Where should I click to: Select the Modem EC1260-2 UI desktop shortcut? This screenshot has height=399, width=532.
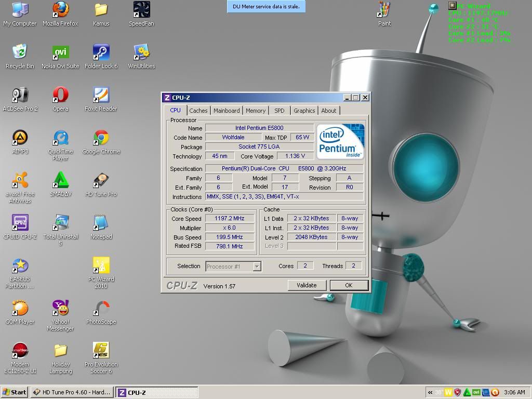[x=20, y=358]
